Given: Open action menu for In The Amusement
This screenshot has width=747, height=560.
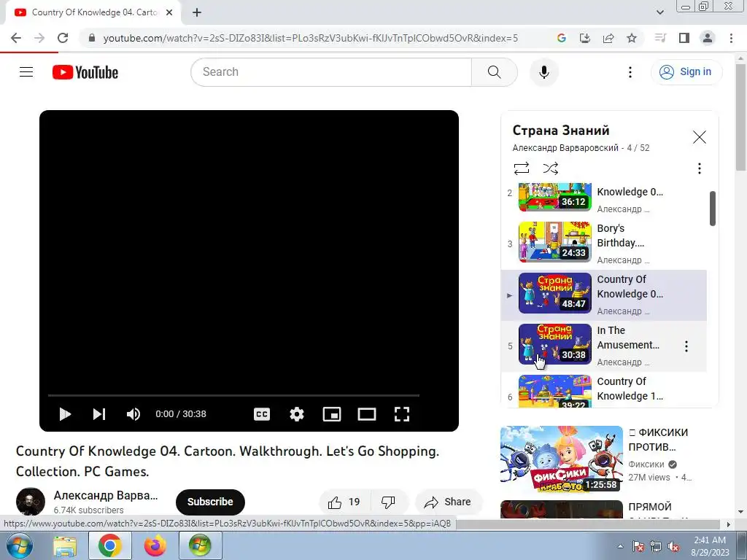Looking at the screenshot, I should pyautogui.click(x=686, y=346).
